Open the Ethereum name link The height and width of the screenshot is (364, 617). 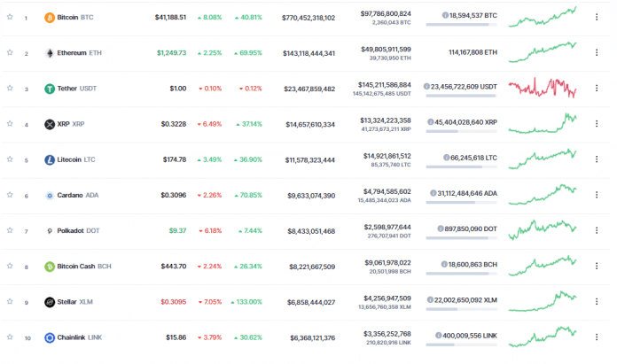(72, 53)
